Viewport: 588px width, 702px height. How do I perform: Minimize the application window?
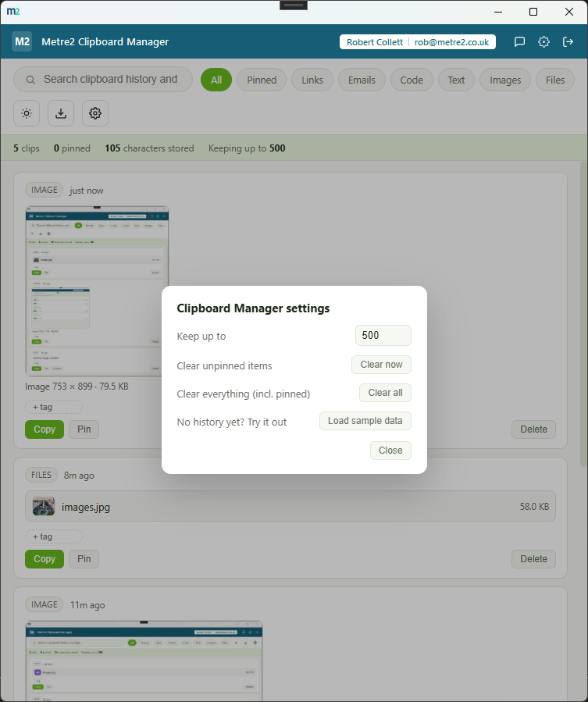coord(498,12)
